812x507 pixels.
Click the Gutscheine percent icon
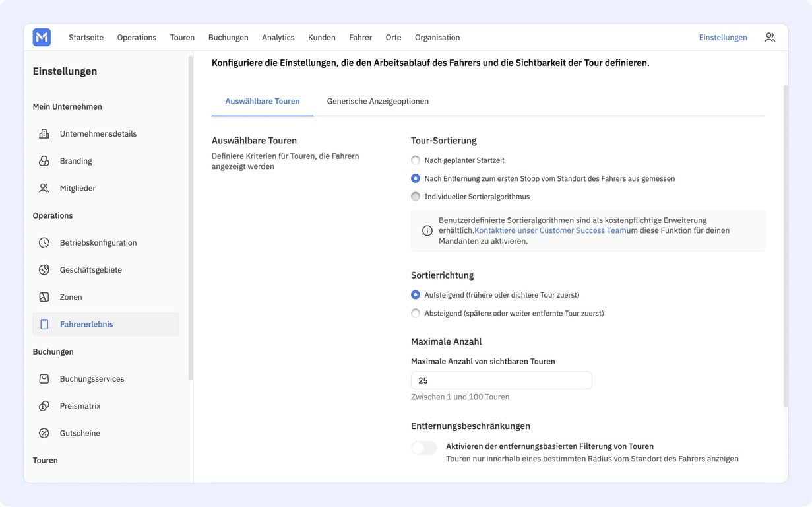pos(44,433)
